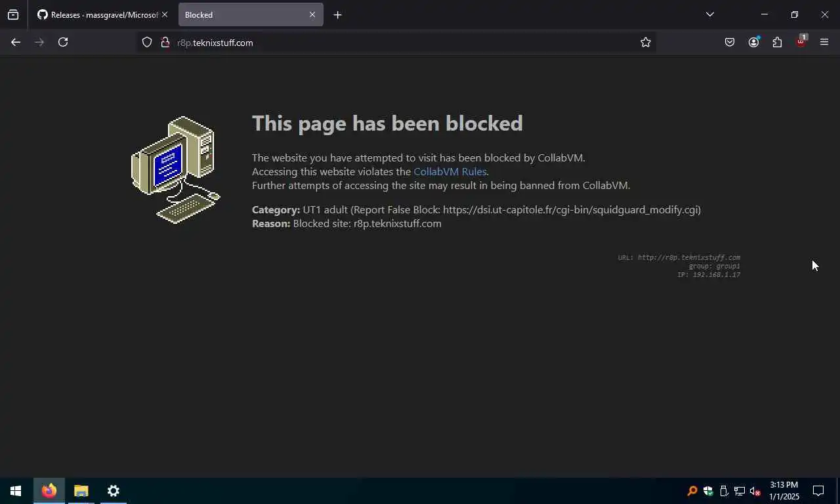Save page to Pocket
The width and height of the screenshot is (840, 504).
tap(730, 42)
